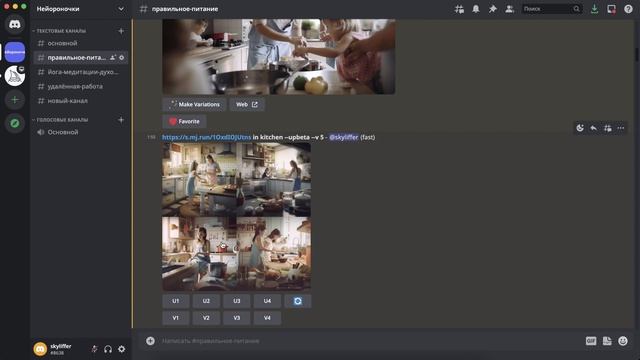Open the s.mj.run link
The height and width of the screenshot is (360, 640).
(x=207, y=137)
